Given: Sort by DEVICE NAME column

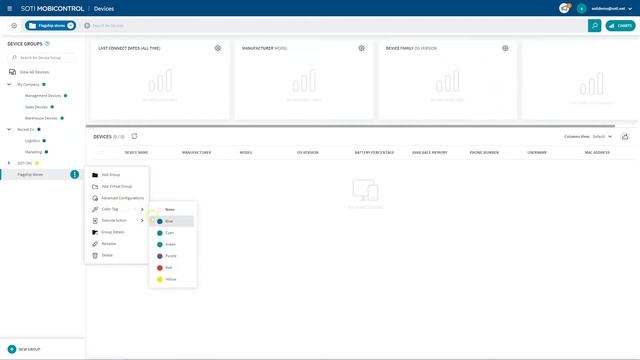Looking at the screenshot, I should click(136, 152).
